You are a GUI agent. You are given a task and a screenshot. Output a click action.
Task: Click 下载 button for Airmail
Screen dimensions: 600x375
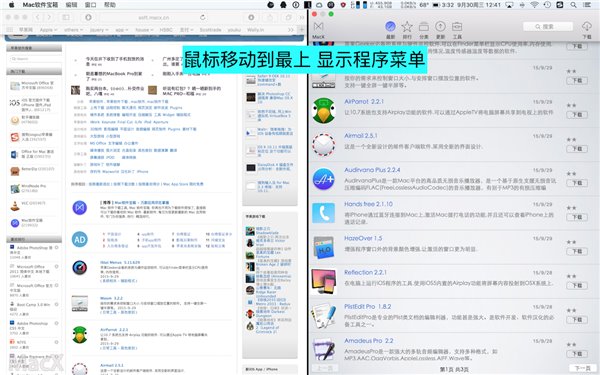click(577, 149)
